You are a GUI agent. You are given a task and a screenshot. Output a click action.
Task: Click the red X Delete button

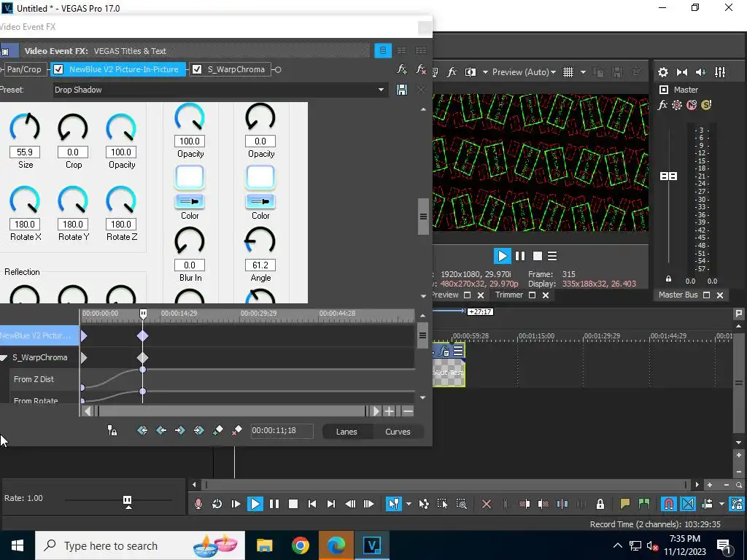(x=487, y=504)
